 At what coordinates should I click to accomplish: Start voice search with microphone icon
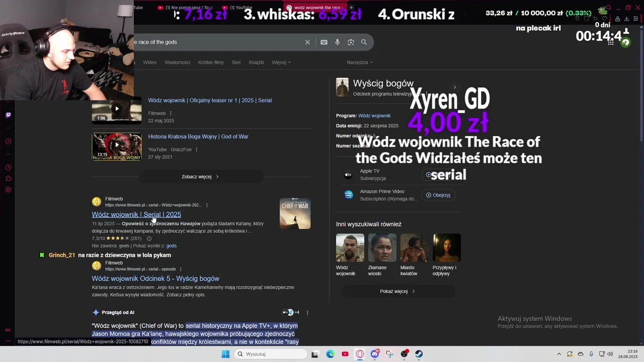coord(338,42)
